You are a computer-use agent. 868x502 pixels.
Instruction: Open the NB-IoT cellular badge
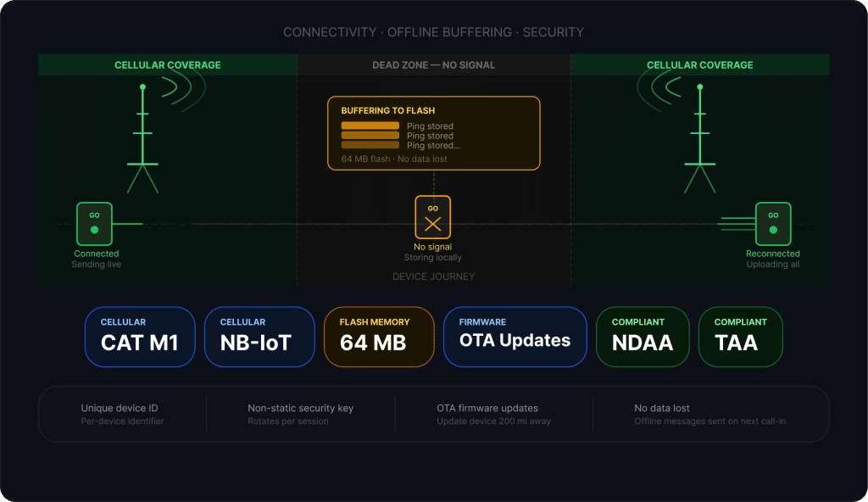(x=259, y=337)
